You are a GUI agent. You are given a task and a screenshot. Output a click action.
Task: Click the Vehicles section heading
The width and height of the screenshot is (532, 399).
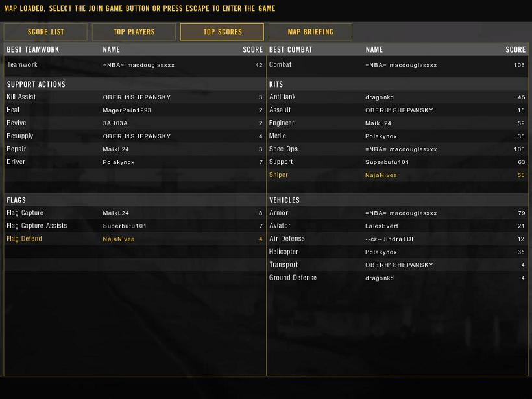(284, 200)
